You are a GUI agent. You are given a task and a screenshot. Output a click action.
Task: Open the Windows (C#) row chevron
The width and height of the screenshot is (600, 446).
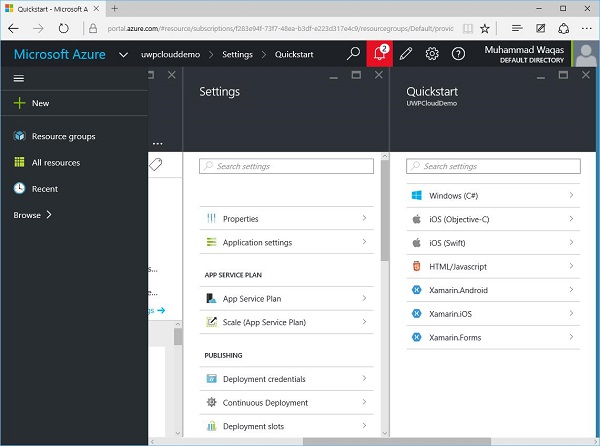point(571,195)
